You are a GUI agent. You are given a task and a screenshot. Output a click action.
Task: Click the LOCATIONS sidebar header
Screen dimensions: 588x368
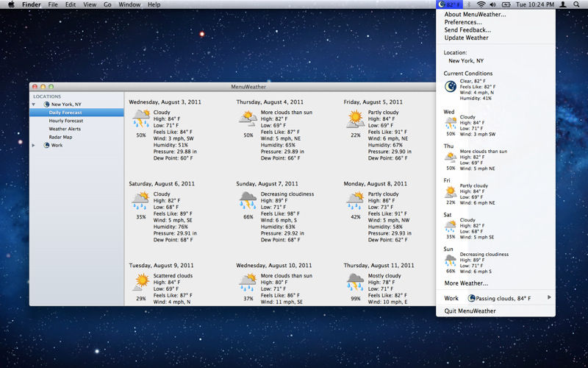pyautogui.click(x=47, y=96)
